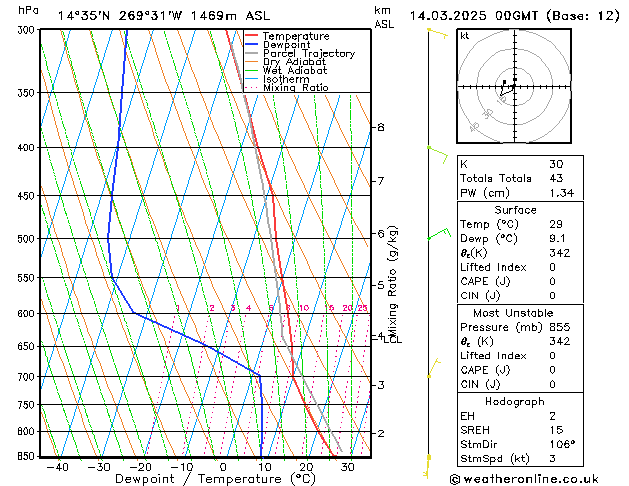
Task: Click the 'kt' label in hodograph
Action: click(465, 36)
